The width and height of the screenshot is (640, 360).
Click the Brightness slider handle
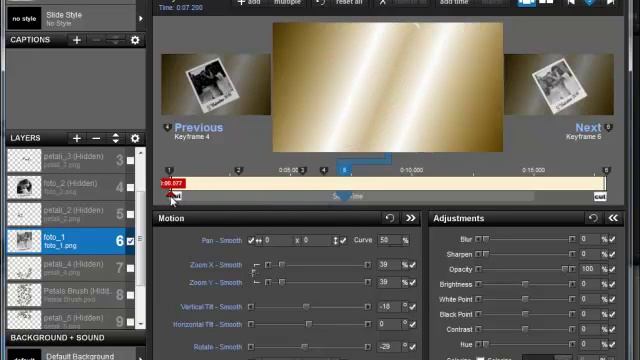click(525, 284)
